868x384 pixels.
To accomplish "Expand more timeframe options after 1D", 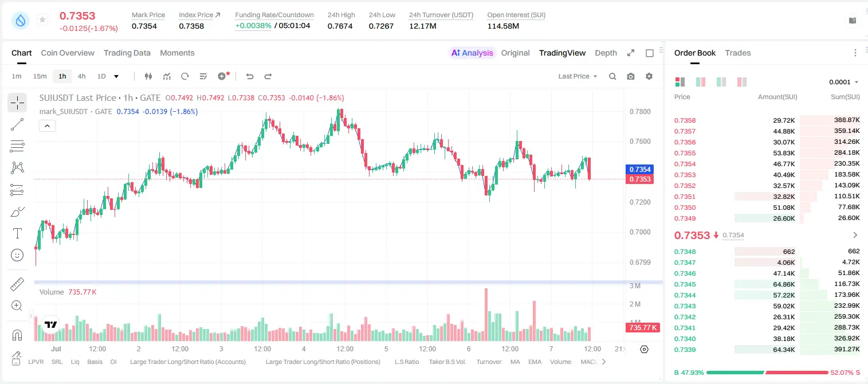I will (116, 76).
